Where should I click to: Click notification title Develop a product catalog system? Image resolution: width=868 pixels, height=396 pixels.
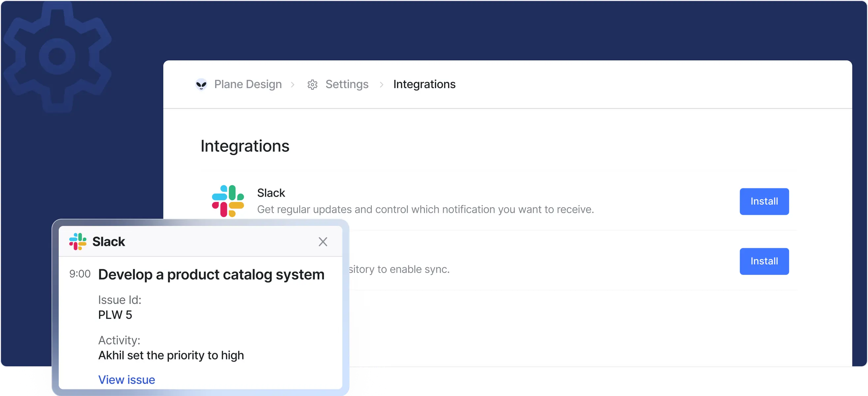[x=211, y=274]
